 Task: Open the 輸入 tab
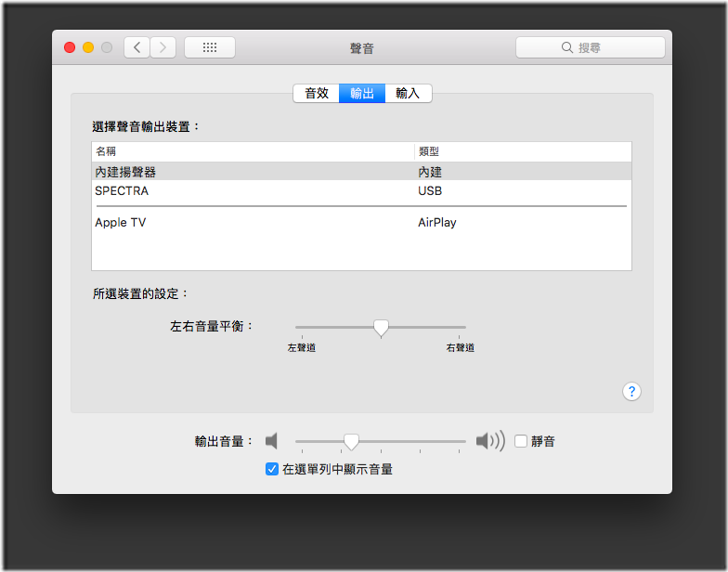(408, 93)
